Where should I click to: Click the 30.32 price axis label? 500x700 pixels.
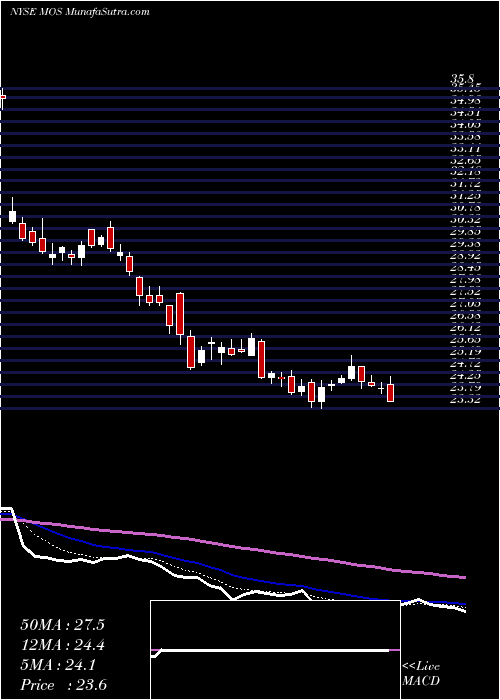[466, 220]
